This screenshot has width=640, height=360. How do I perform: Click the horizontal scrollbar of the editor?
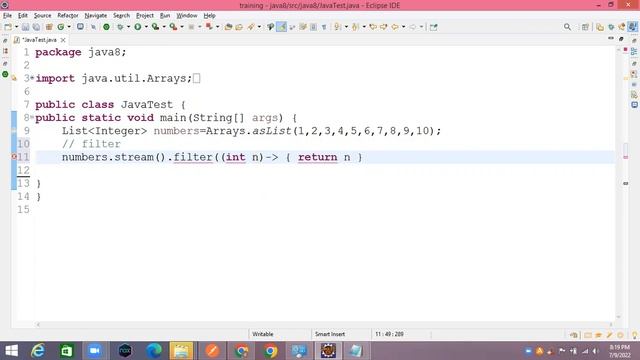(324, 324)
